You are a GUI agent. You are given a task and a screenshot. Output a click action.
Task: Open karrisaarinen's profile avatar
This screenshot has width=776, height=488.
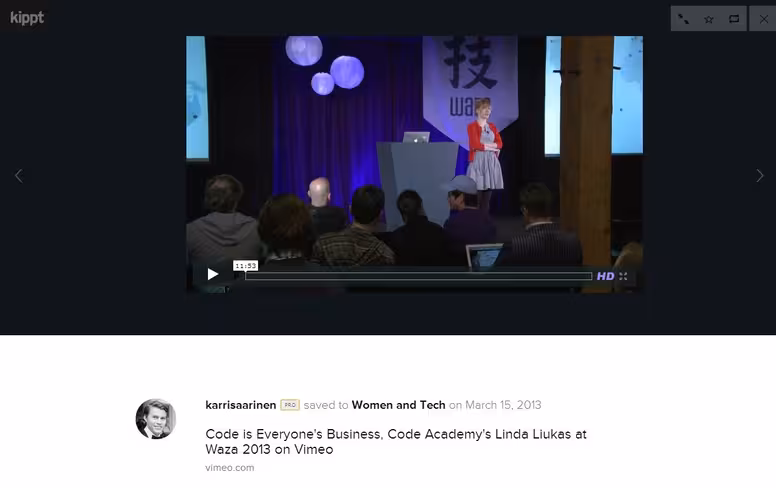[156, 419]
